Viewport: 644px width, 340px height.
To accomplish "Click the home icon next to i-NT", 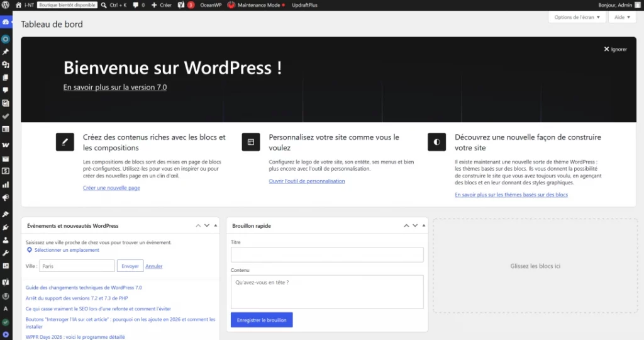I will [x=18, y=5].
